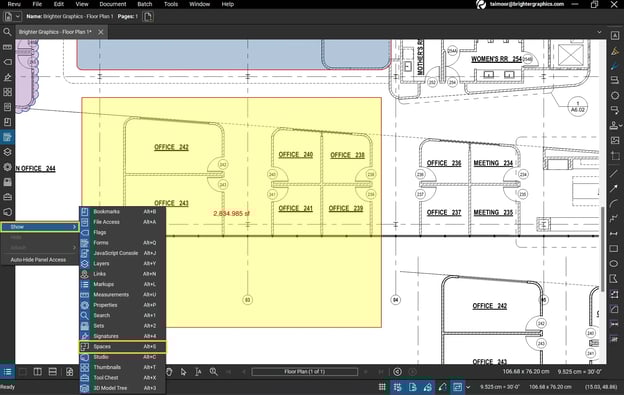Select the Select Text tool in bottom toolbar
Screen dimensions: 624x395
click(198, 372)
